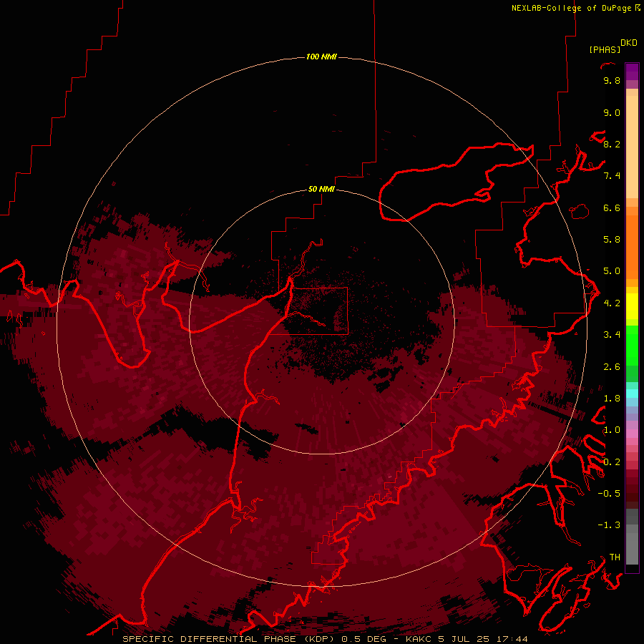644x644 pixels.
Task: Click the 1.8 value on the color scale
Action: (x=612, y=399)
